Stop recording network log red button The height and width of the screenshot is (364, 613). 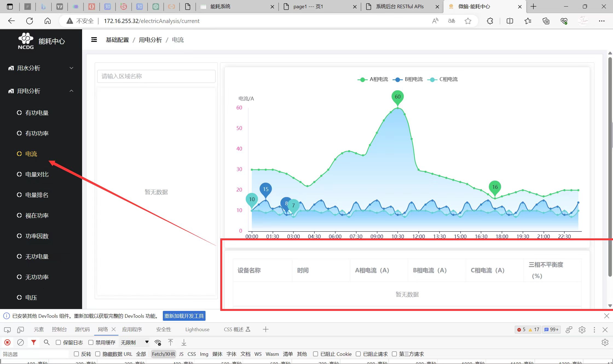7,342
